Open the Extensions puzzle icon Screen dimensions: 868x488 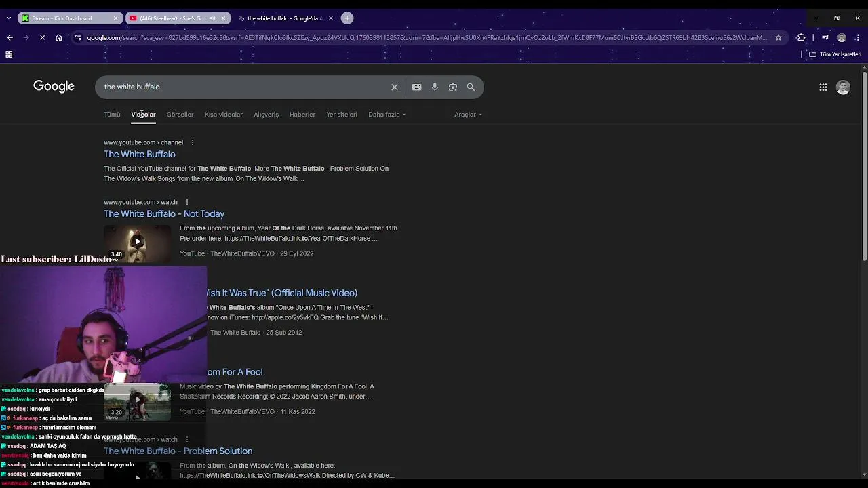(x=801, y=38)
